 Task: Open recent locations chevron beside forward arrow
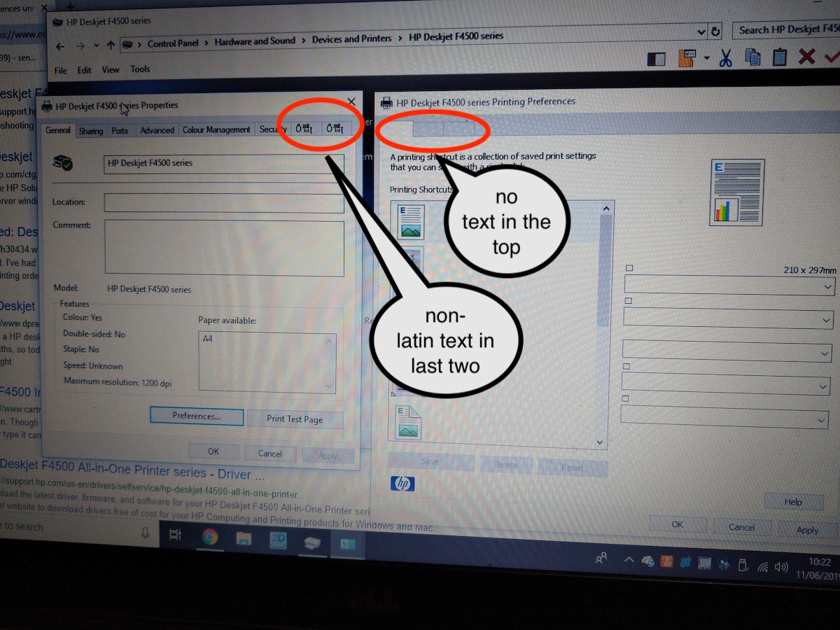[x=97, y=46]
